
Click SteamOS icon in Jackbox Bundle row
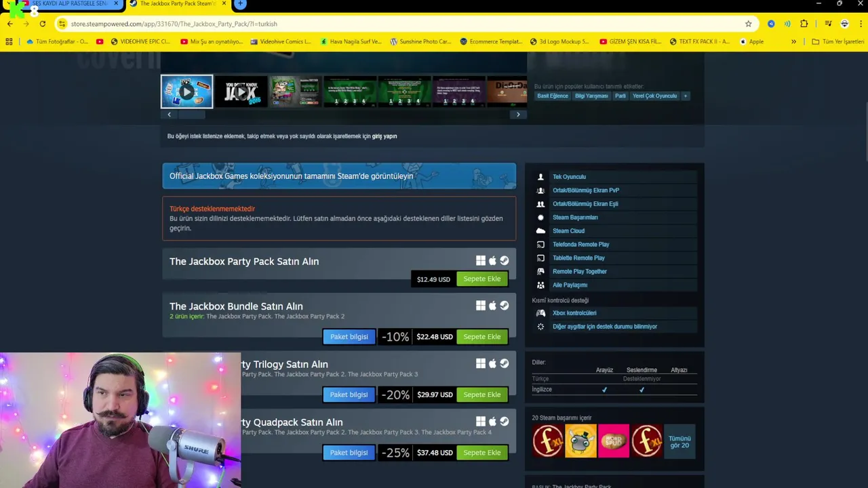coord(504,306)
